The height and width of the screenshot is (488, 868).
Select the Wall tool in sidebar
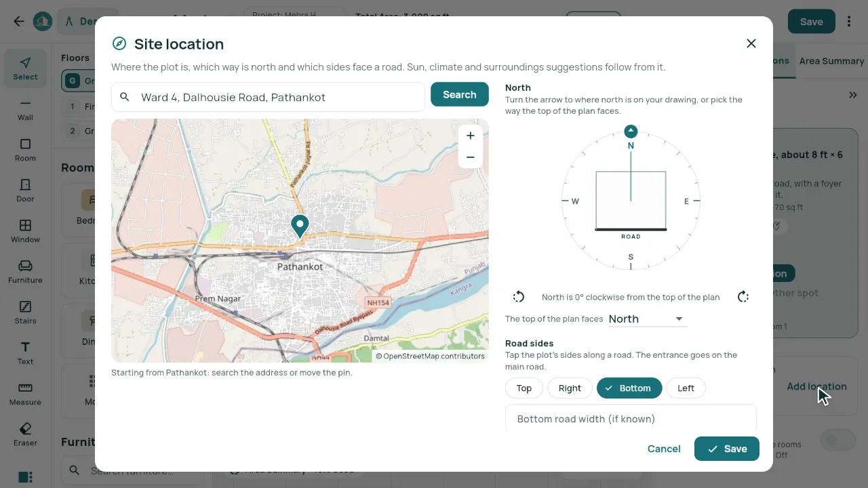(x=25, y=109)
